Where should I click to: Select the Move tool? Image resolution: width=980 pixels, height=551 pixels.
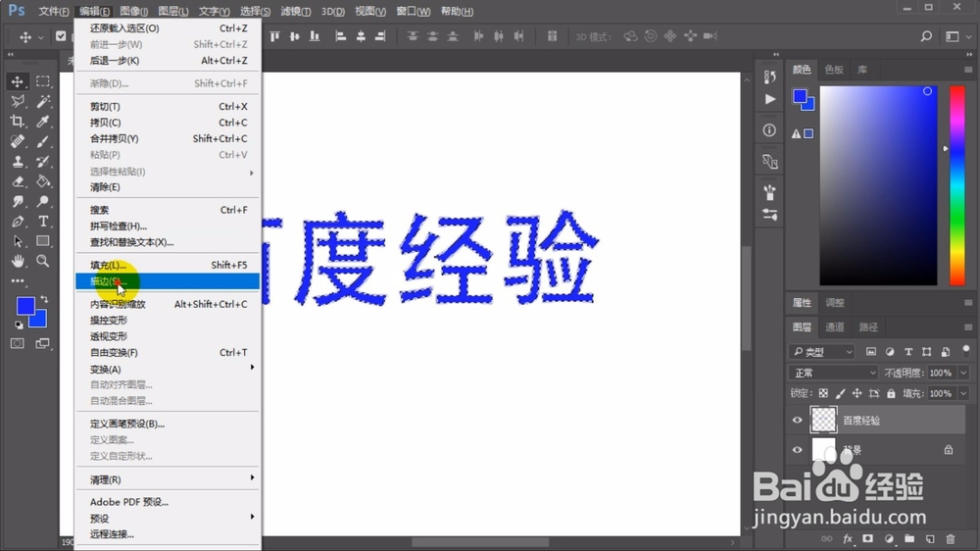[x=17, y=81]
